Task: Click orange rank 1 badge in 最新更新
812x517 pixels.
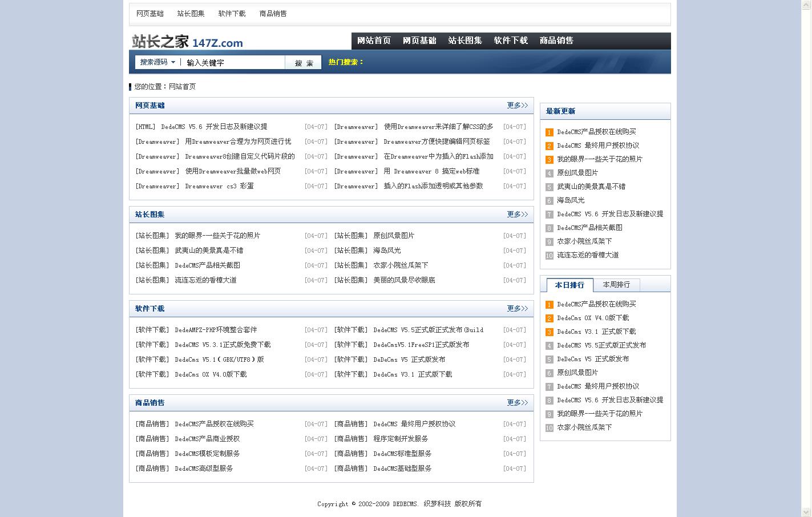Action: click(x=550, y=132)
